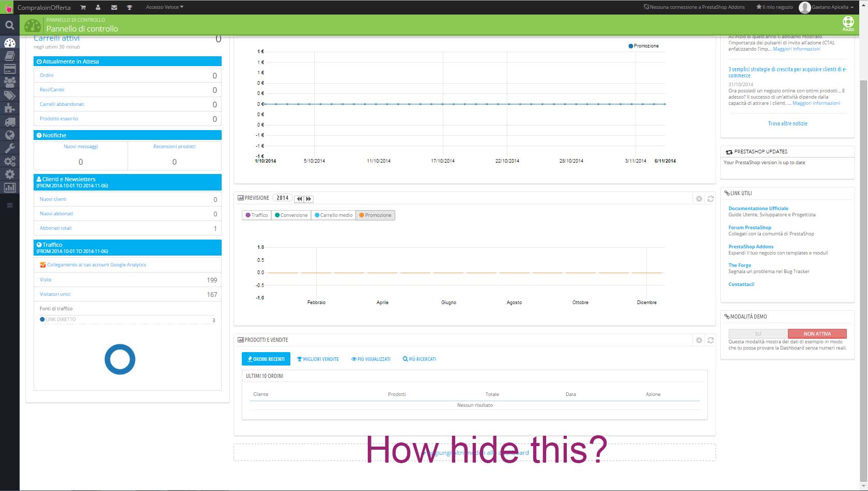Switch demo mode to SÌ
868x491 pixels.
758,334
